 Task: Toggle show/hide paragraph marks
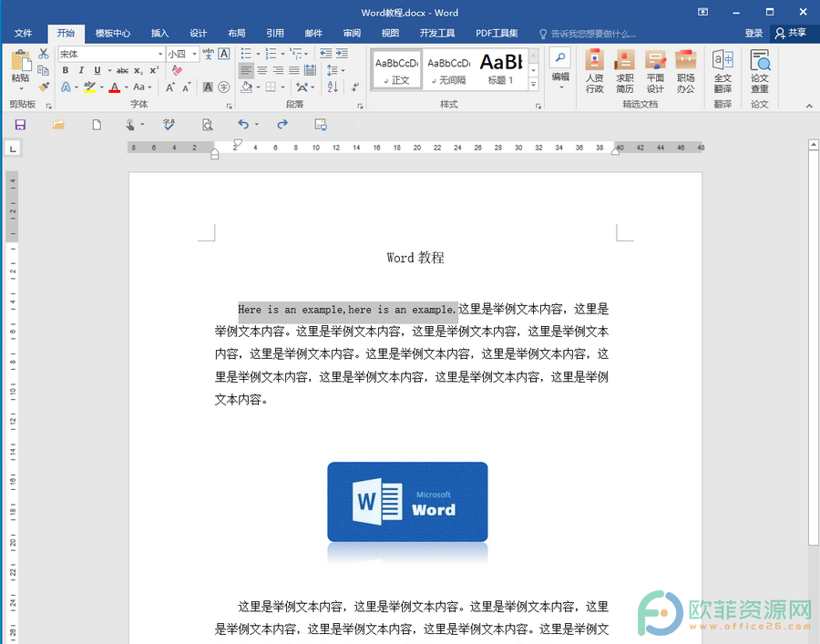[x=355, y=87]
